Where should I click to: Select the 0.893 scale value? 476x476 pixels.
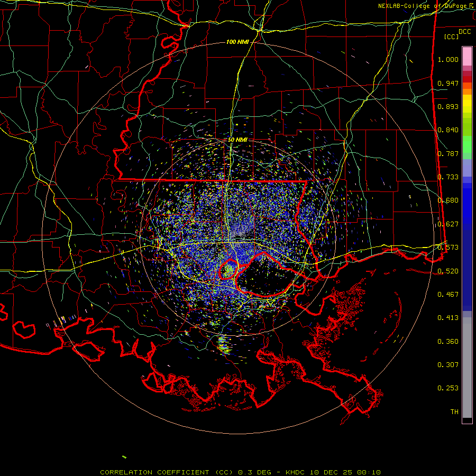pyautogui.click(x=448, y=106)
